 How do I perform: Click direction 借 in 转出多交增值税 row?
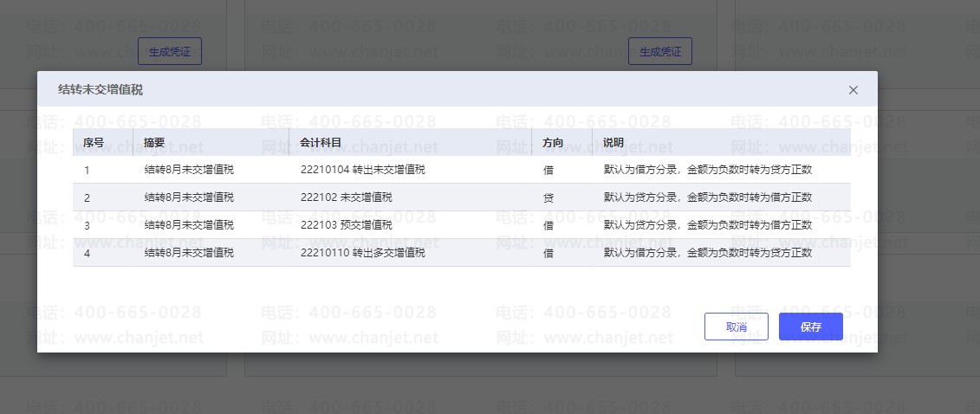tap(548, 254)
